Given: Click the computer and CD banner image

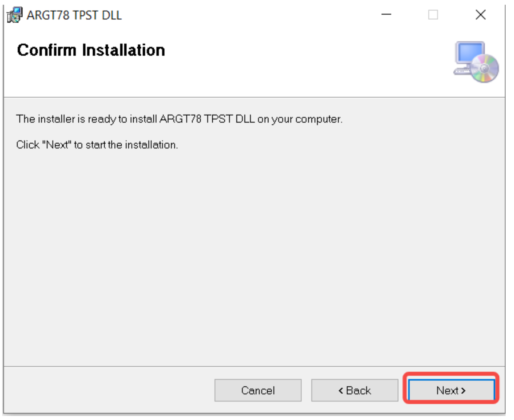Looking at the screenshot, I should coord(476,62).
